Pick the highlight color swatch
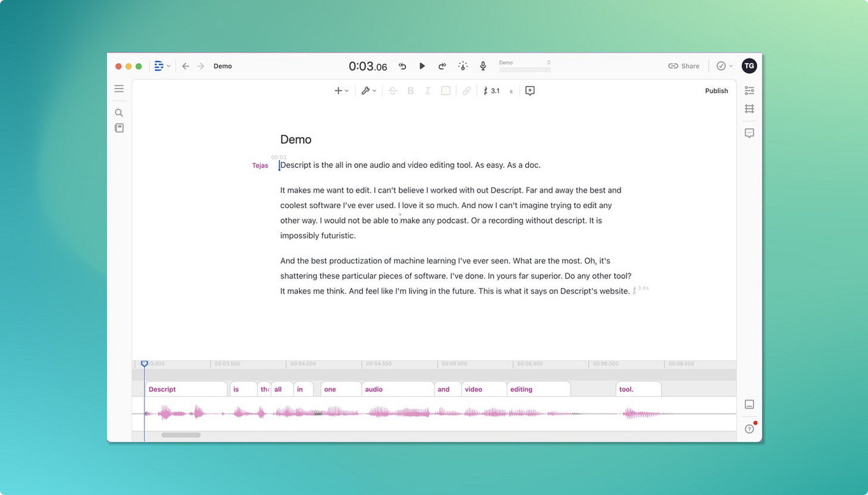 pyautogui.click(x=445, y=91)
